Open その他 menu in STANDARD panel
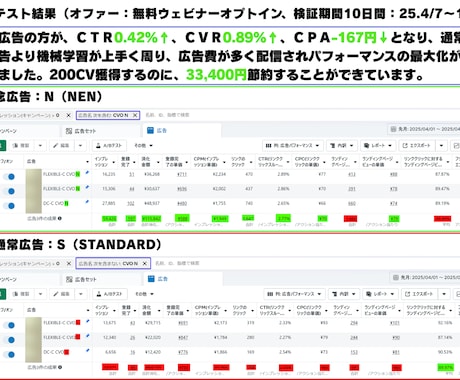 click(144, 294)
